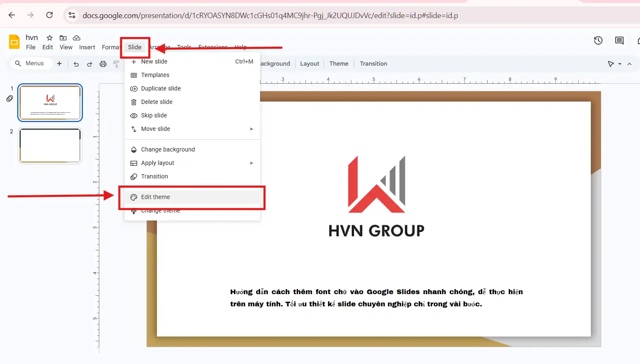Image resolution: width=640 pixels, height=364 pixels.
Task: Open the Insert menu
Action: coord(87,47)
